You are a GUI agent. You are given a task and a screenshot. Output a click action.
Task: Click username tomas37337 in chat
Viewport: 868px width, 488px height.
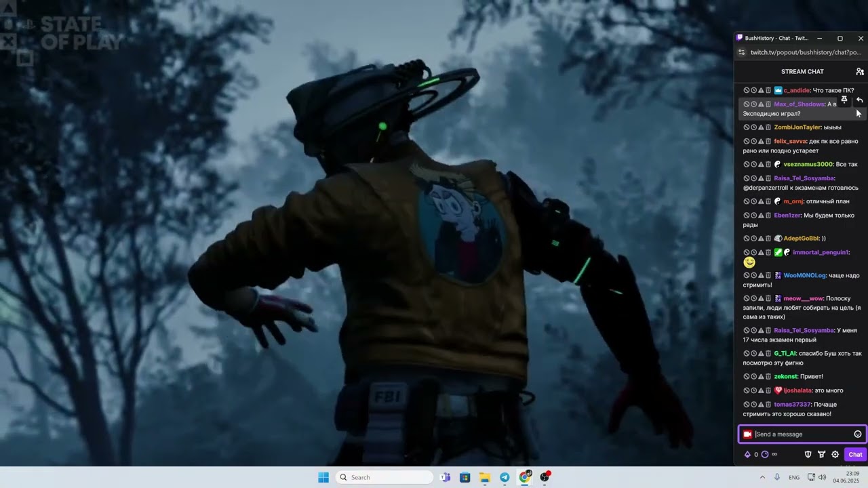pos(792,405)
